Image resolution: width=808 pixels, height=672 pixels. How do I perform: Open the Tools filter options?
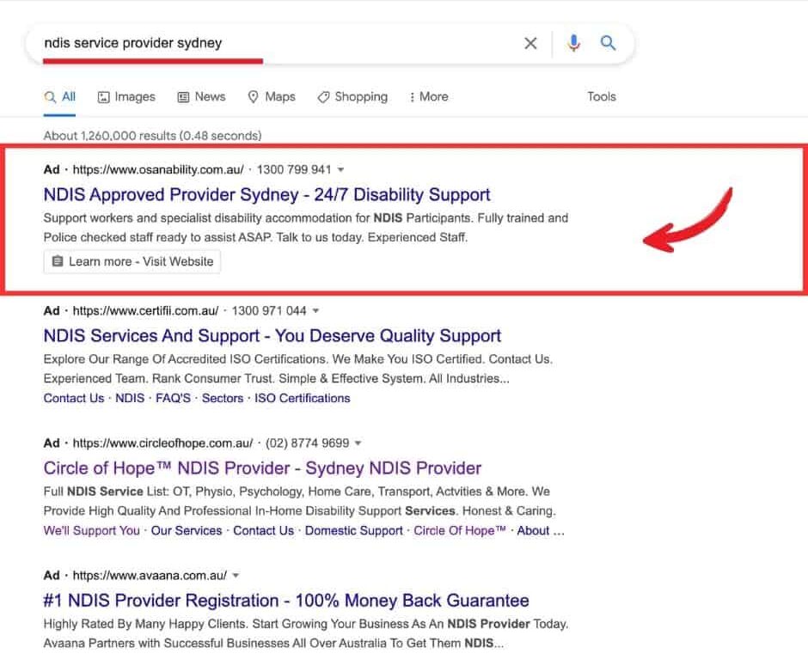tap(602, 97)
